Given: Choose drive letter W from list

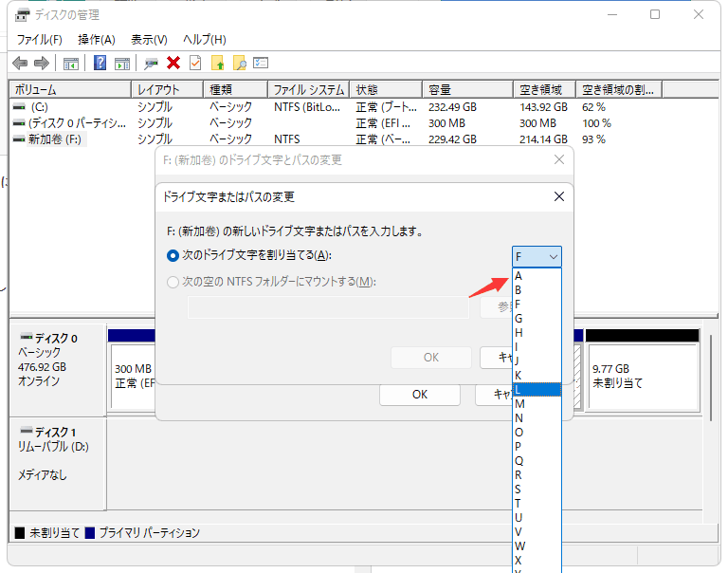Looking at the screenshot, I should tap(537, 546).
